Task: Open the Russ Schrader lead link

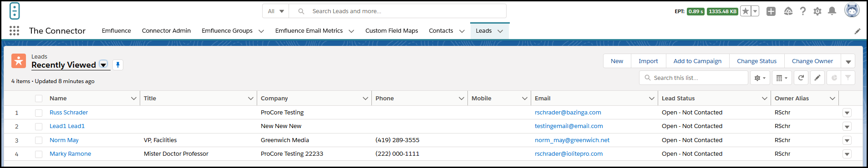Action: click(x=69, y=113)
